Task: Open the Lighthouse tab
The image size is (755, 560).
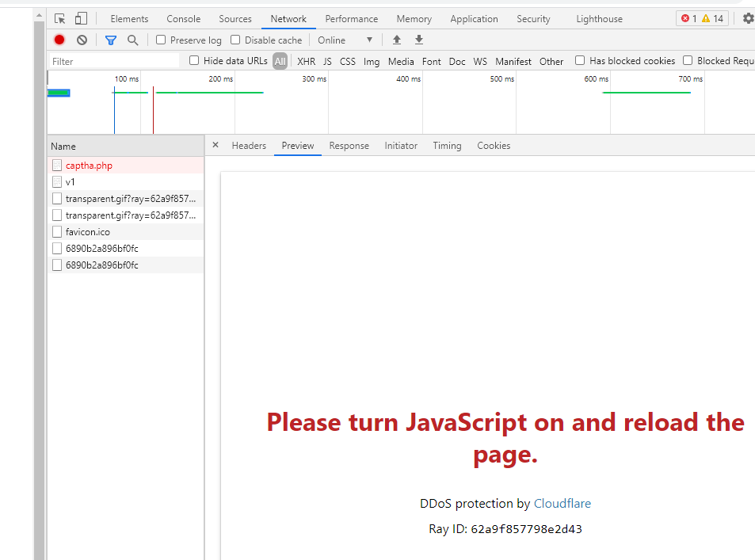Action: (x=599, y=19)
